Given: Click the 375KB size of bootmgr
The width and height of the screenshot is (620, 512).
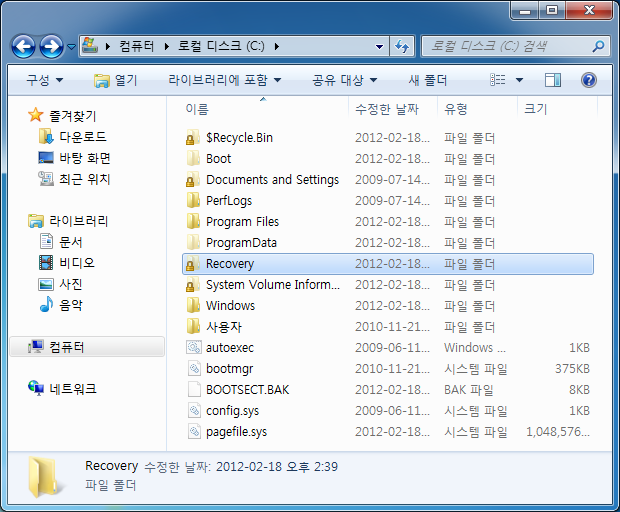Looking at the screenshot, I should pos(572,368).
